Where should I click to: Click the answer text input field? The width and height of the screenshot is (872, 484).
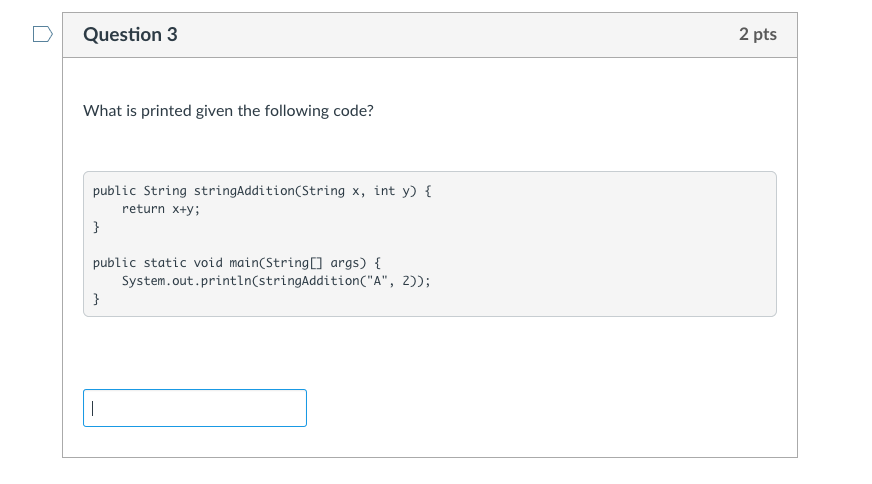pos(195,408)
